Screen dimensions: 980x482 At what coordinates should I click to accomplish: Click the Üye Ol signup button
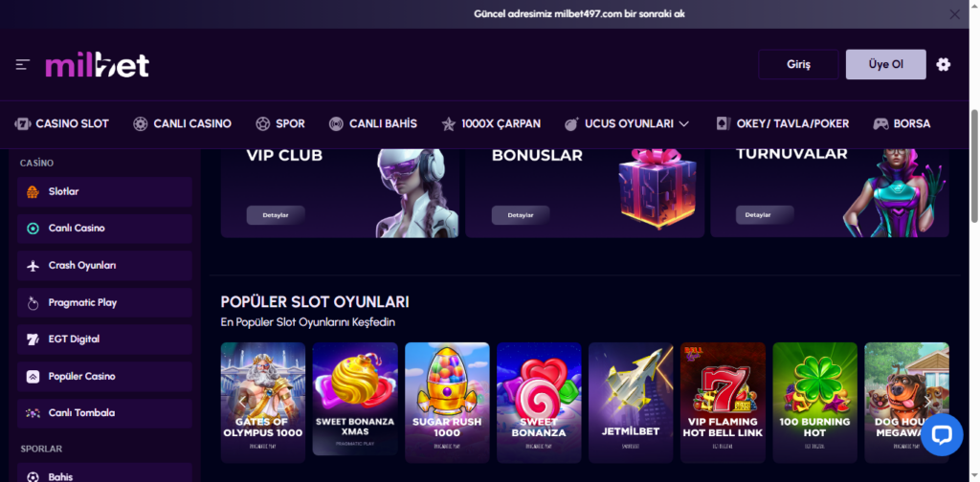[x=885, y=64]
